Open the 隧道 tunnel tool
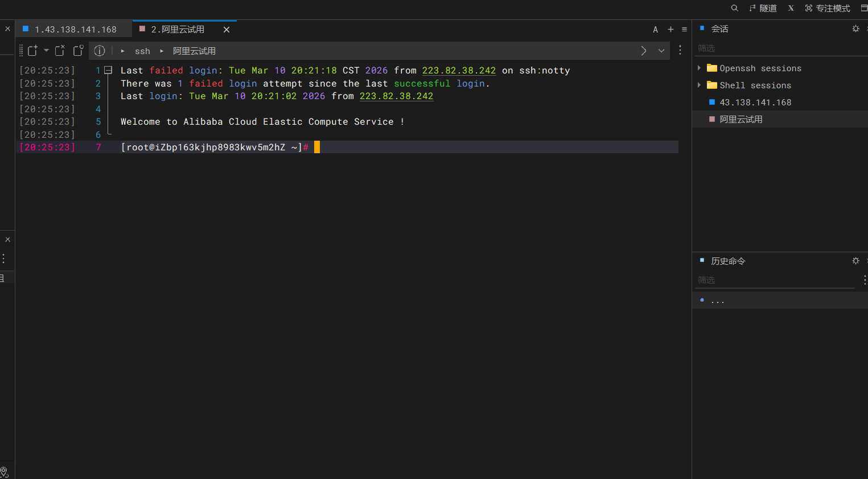The image size is (868, 479). [x=763, y=8]
